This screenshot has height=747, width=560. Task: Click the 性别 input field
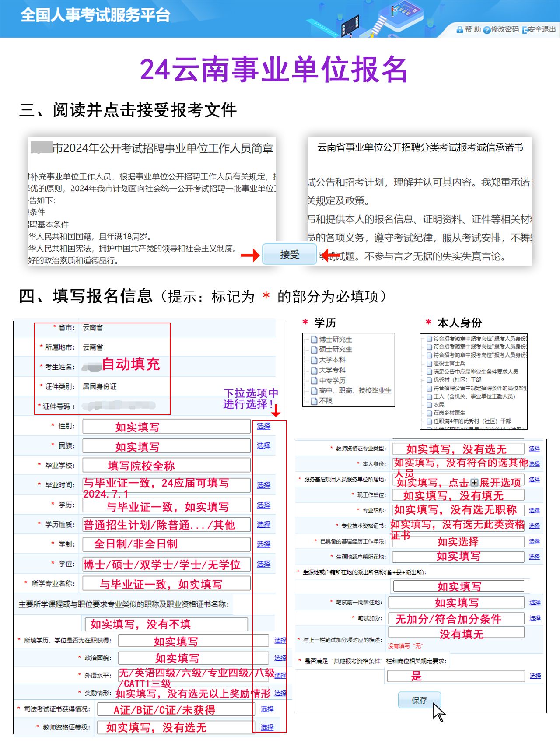point(167,426)
